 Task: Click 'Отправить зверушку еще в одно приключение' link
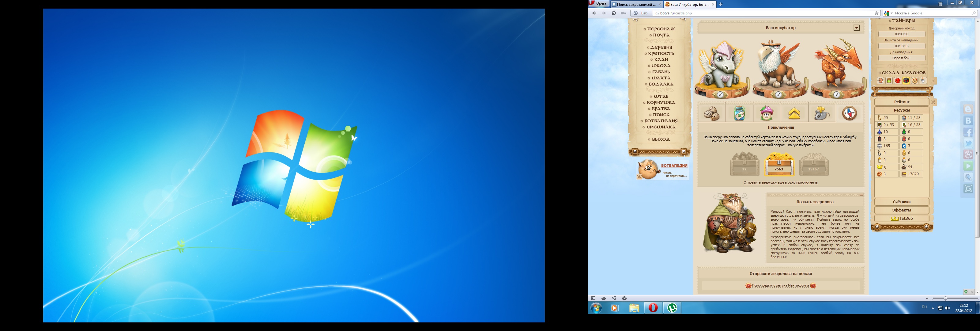[780, 182]
